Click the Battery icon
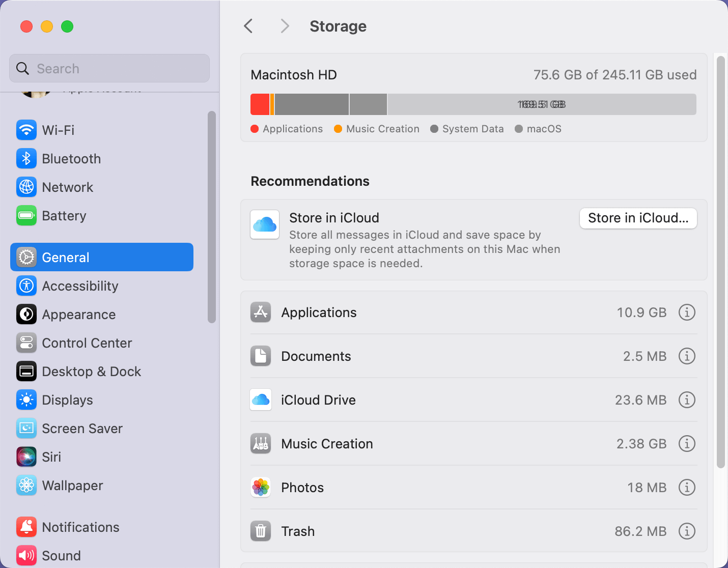728x568 pixels. click(26, 215)
